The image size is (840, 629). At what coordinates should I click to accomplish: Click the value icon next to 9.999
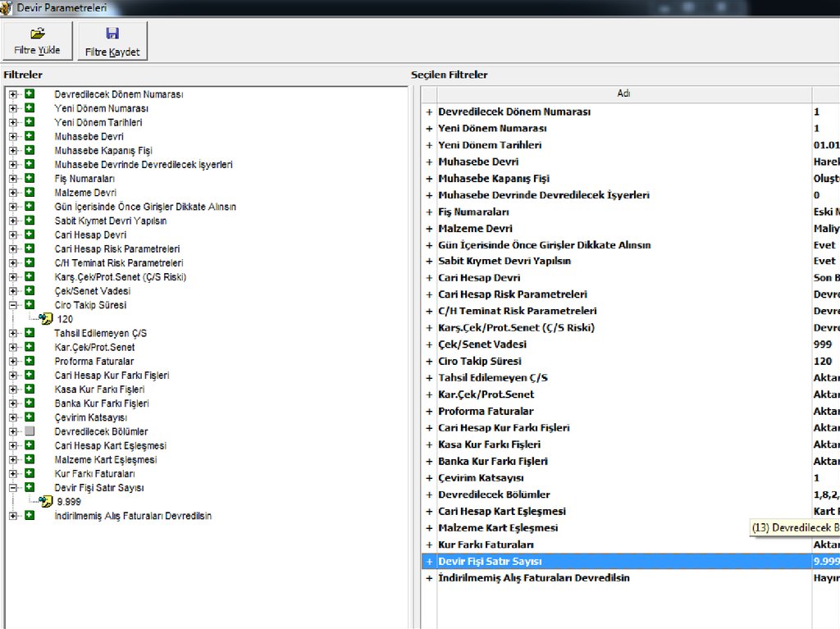(x=46, y=501)
